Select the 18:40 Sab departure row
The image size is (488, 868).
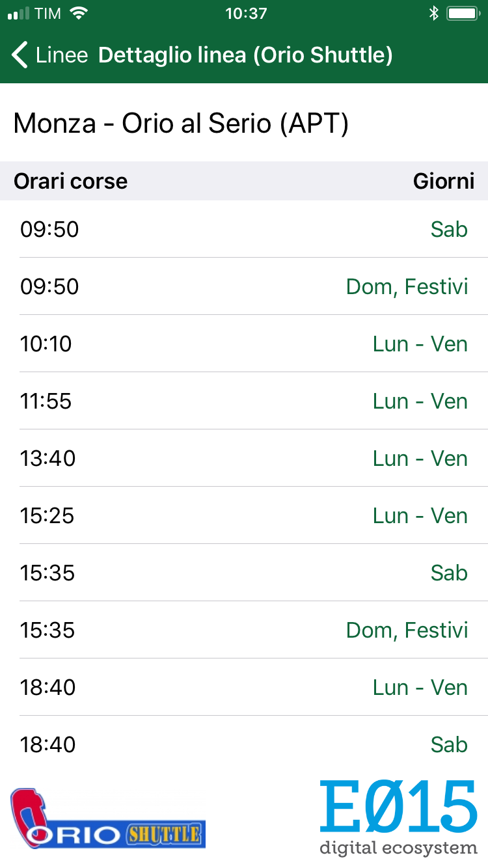point(244,744)
